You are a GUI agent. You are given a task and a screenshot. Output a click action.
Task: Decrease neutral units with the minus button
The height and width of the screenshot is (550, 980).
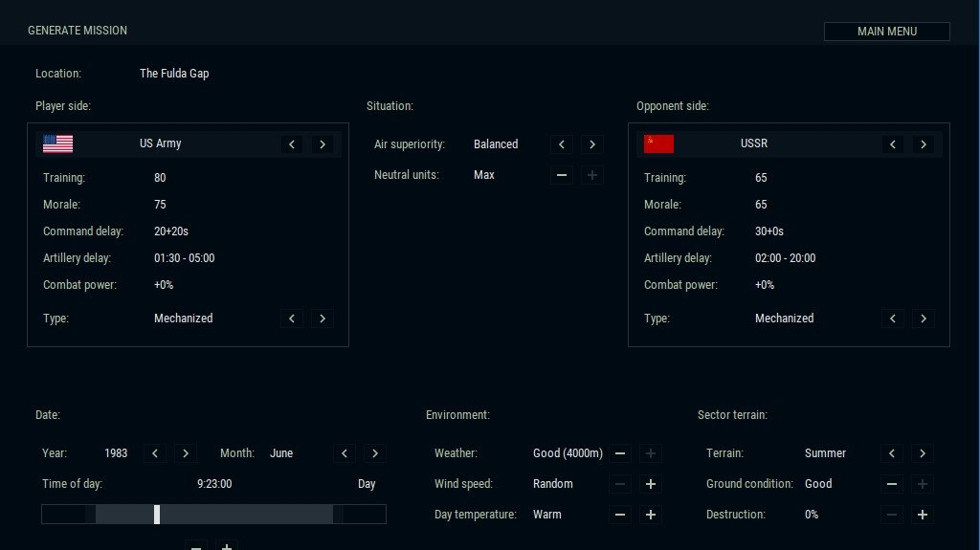pyautogui.click(x=563, y=175)
